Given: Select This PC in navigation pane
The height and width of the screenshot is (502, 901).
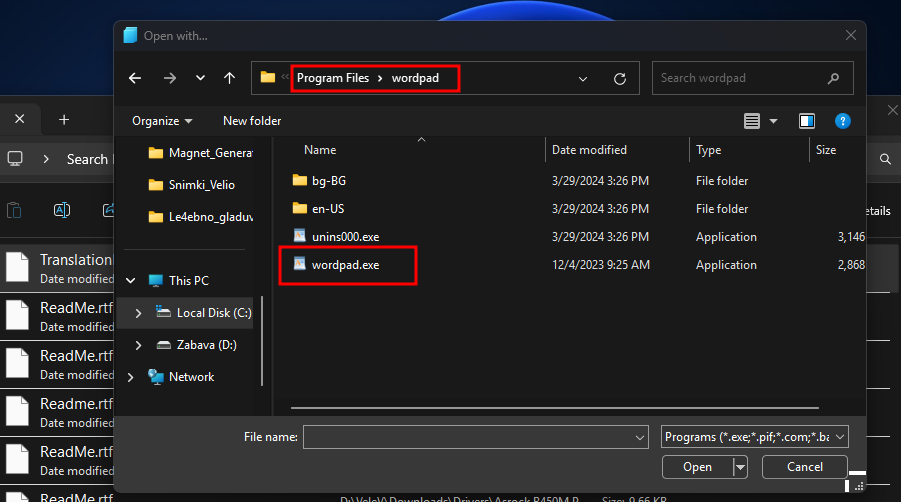Looking at the screenshot, I should (x=178, y=281).
